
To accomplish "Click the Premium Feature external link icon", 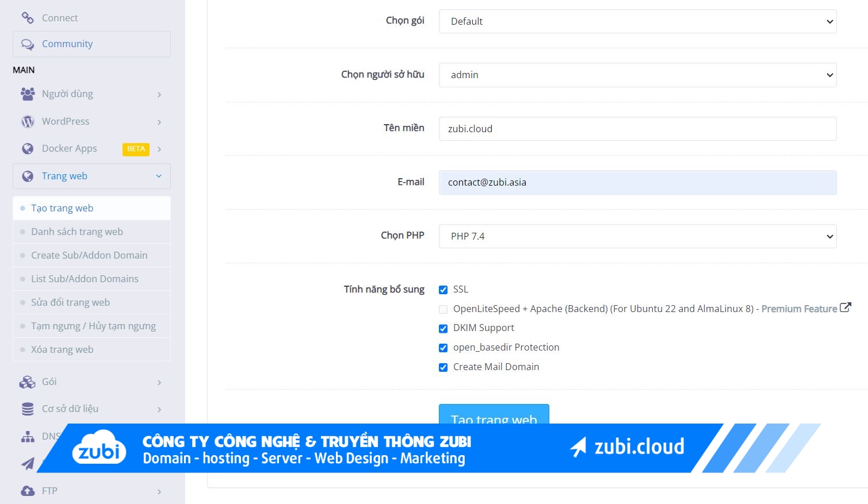I will [x=846, y=307].
